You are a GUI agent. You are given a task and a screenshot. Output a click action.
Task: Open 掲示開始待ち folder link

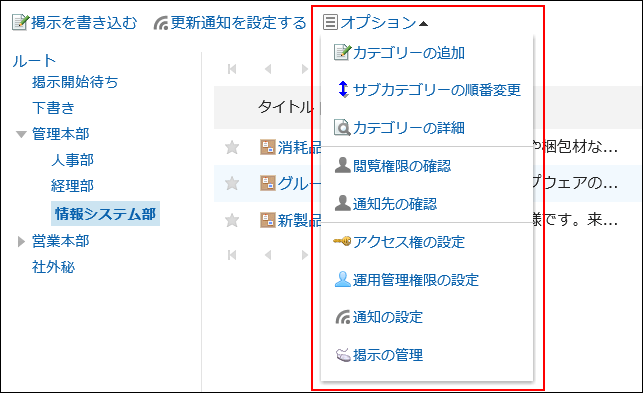[x=75, y=82]
